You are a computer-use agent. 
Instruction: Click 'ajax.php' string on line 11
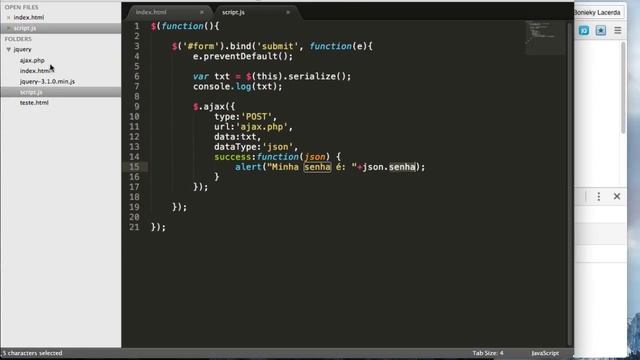(x=262, y=127)
